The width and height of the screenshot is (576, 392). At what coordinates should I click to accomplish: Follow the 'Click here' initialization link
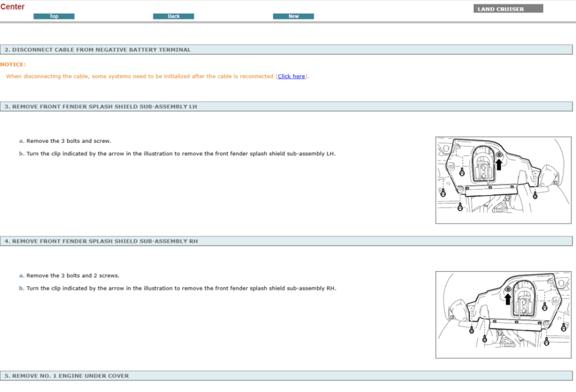tap(291, 76)
